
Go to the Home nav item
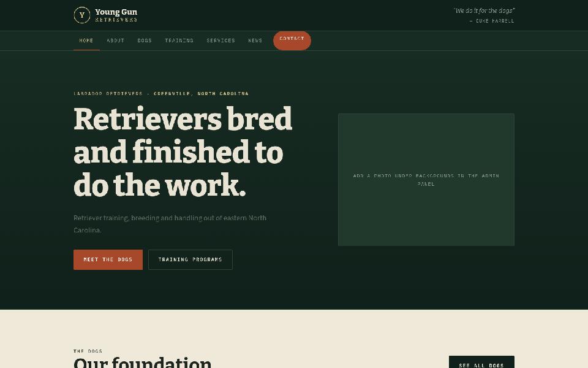click(x=86, y=40)
